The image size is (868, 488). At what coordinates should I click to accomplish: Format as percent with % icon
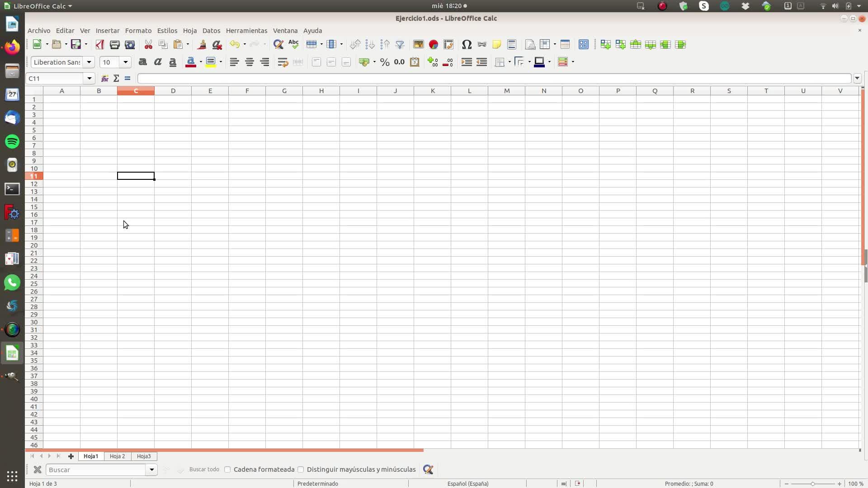384,62
